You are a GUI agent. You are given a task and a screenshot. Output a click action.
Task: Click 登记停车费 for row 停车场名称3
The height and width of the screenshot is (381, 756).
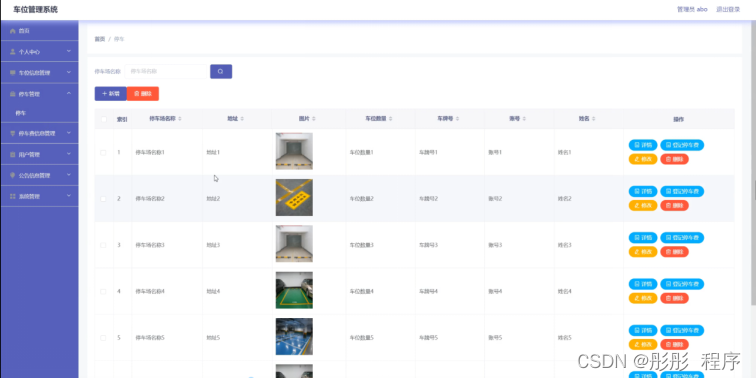682,237
